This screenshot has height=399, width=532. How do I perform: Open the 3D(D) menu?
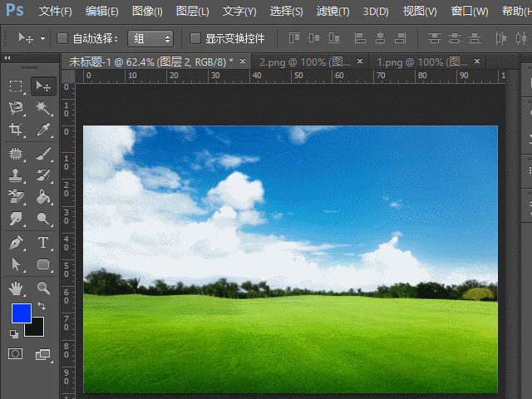376,12
